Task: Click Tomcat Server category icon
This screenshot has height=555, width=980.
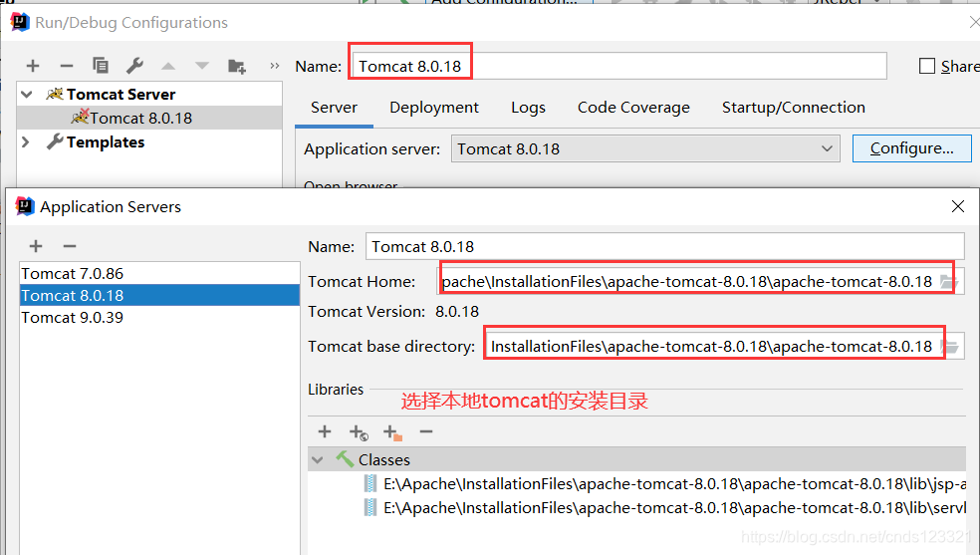Action: point(55,94)
